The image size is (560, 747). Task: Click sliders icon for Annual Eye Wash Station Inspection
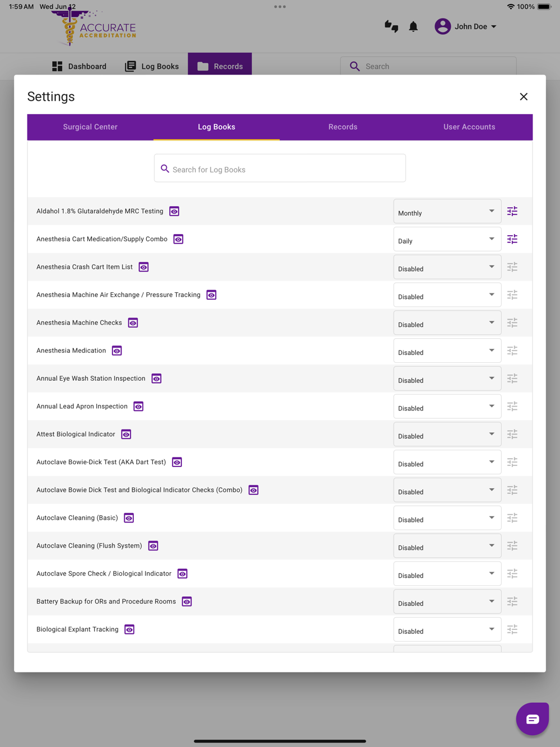(x=512, y=379)
